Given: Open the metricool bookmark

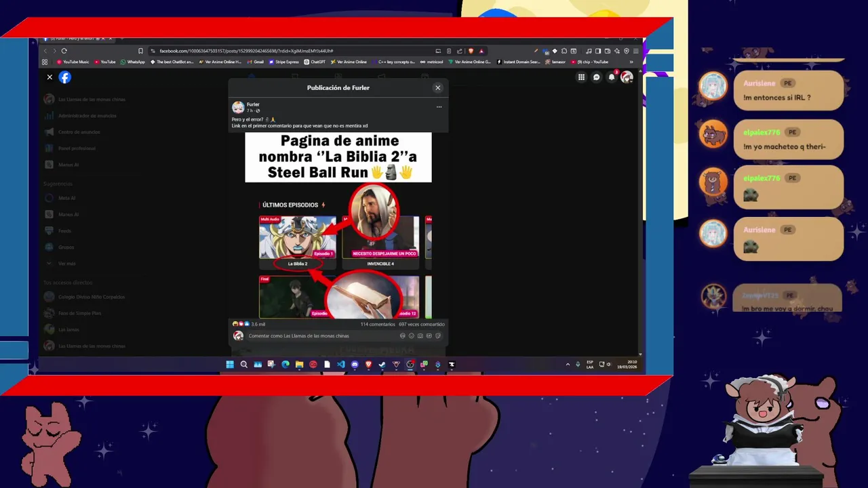Looking at the screenshot, I should tap(431, 62).
